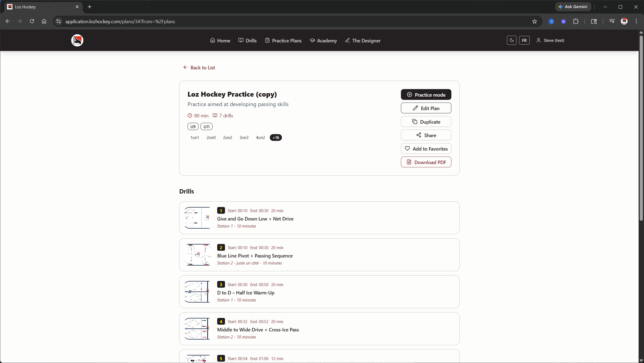Expand the +16 hidden tags badge
Screen dimensions: 644x363
click(275, 138)
